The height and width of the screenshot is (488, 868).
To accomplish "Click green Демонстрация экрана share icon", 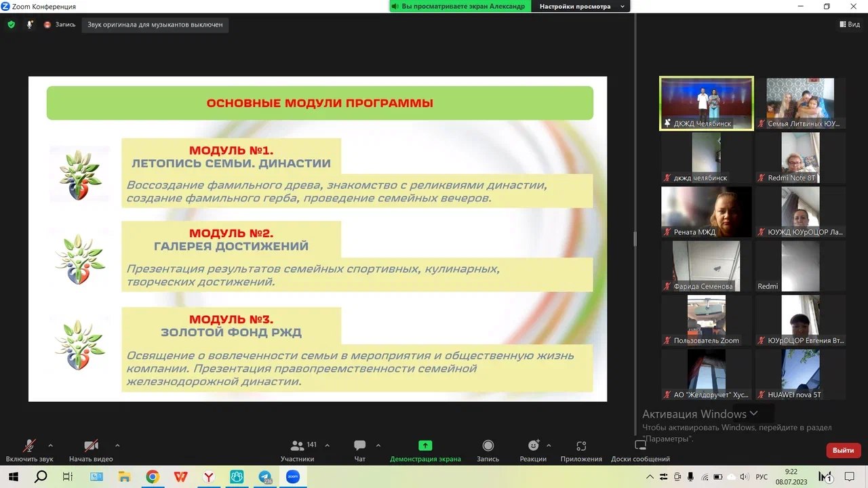I will 425,445.
